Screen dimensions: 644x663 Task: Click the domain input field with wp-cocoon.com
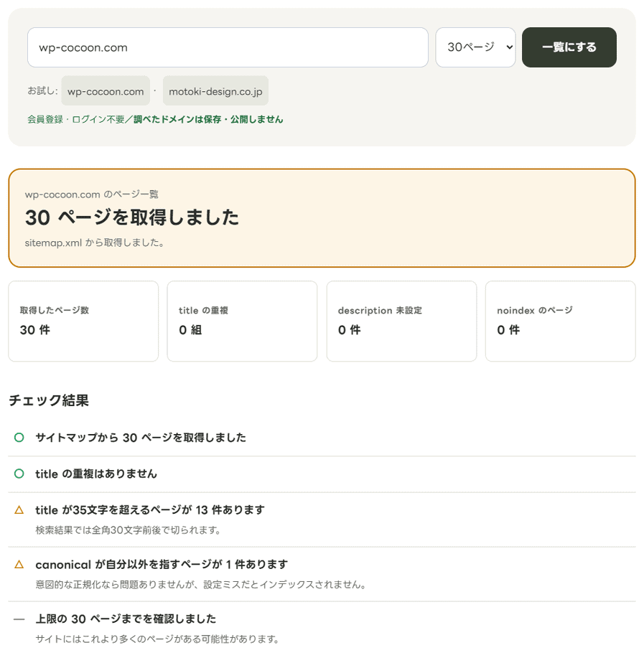[x=228, y=47]
